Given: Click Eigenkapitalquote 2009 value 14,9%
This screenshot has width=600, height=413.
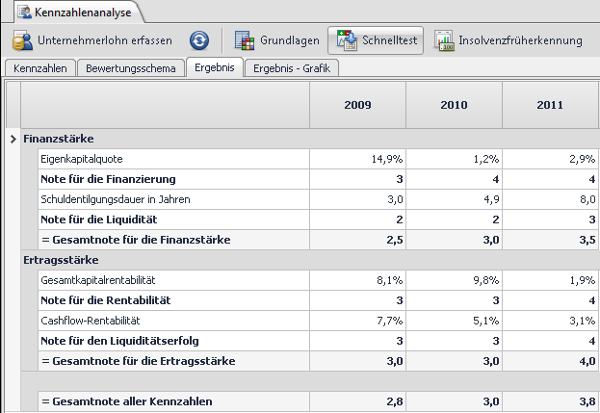Looking at the screenshot, I should pyautogui.click(x=387, y=159).
